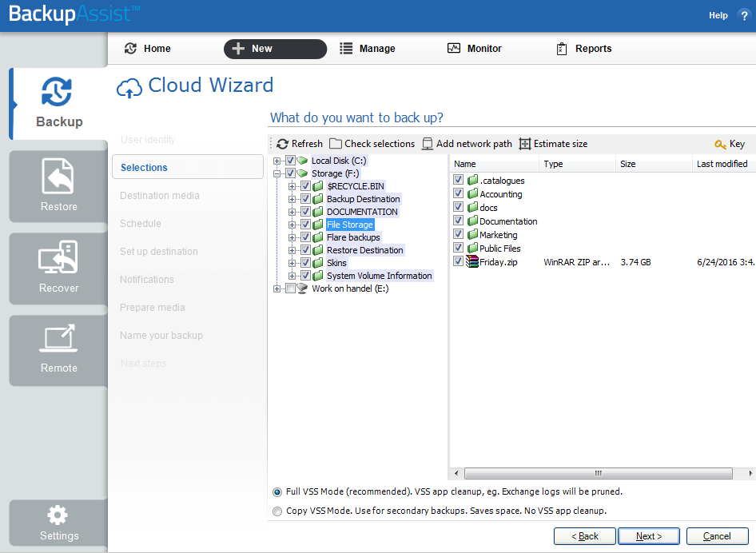Open Settings gear in sidebar
Viewport: 756px width, 553px height.
58,523
